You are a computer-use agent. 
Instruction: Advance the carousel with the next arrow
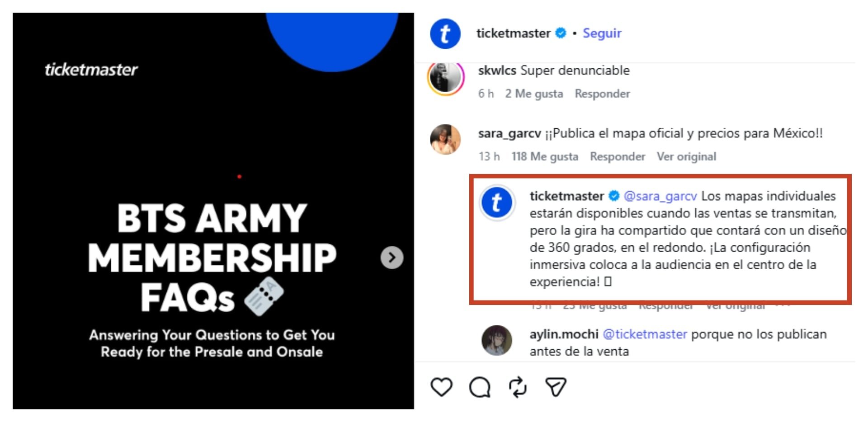point(392,258)
